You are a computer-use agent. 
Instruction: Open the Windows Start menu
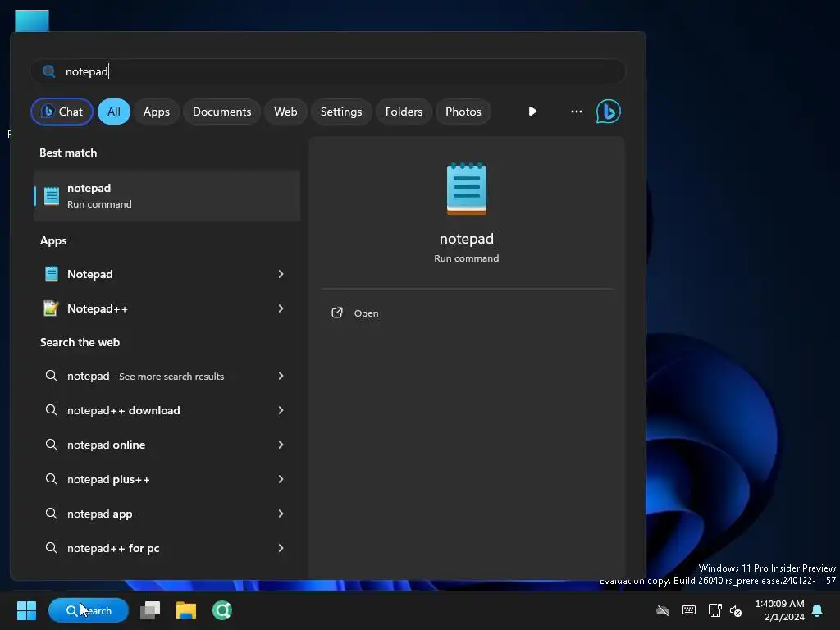26,610
